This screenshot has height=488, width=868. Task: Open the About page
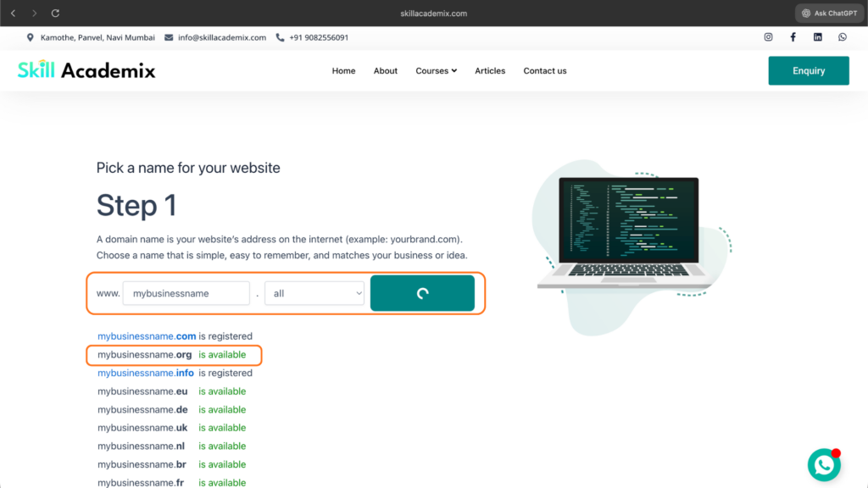(386, 71)
